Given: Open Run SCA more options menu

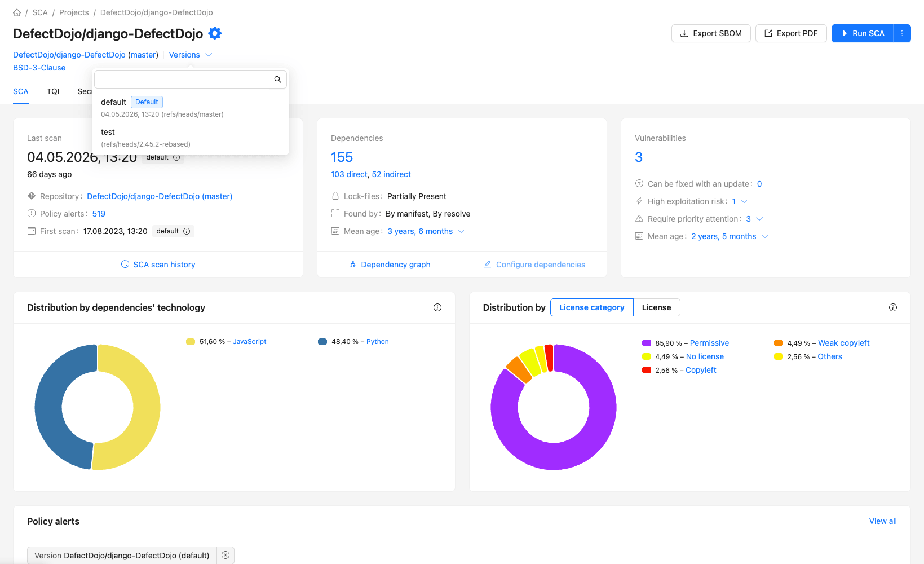Looking at the screenshot, I should [902, 33].
